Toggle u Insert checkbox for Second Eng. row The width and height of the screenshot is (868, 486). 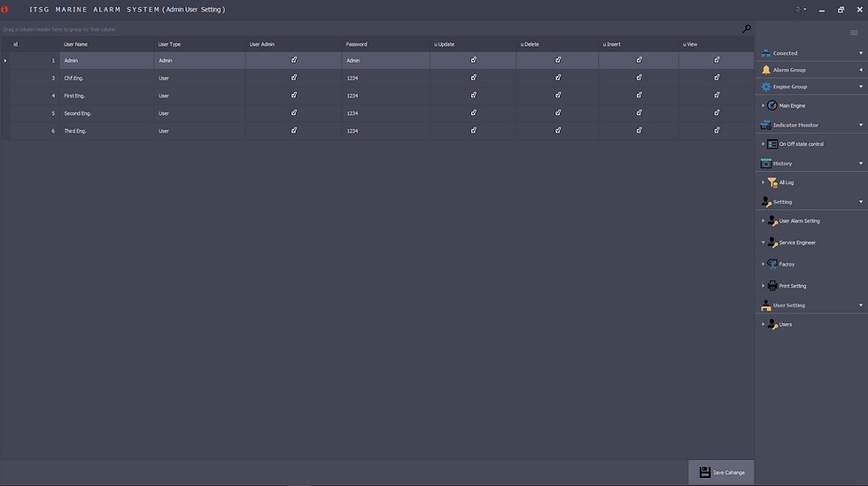click(639, 113)
